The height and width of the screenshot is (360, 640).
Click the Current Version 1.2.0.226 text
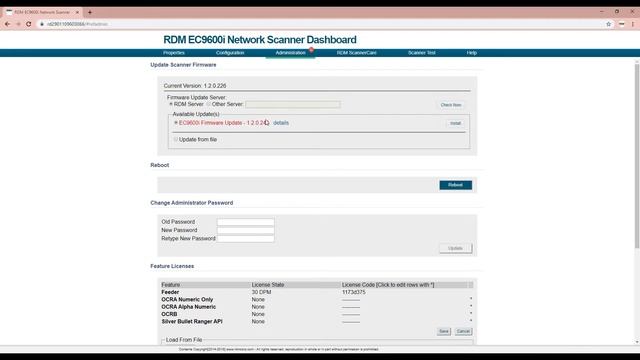(x=195, y=86)
